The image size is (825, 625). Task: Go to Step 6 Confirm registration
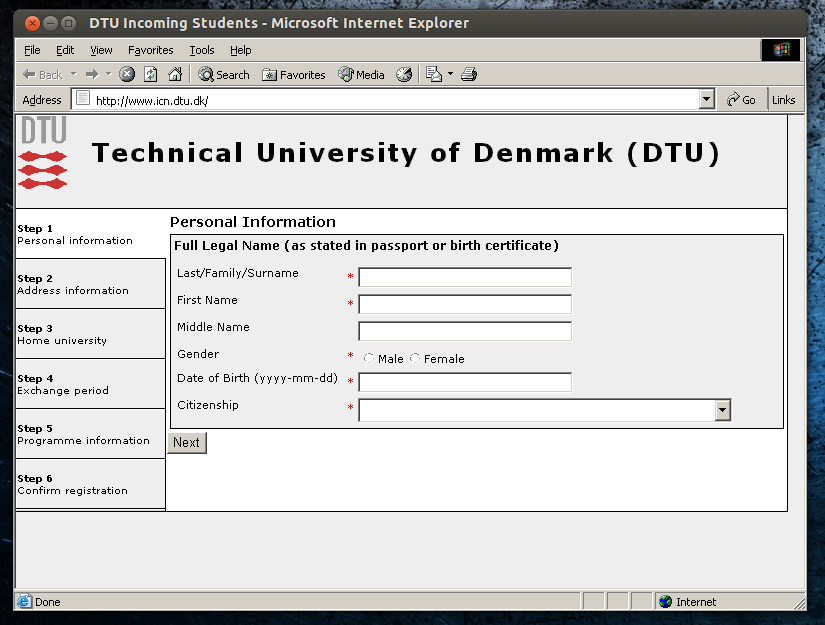[90, 484]
